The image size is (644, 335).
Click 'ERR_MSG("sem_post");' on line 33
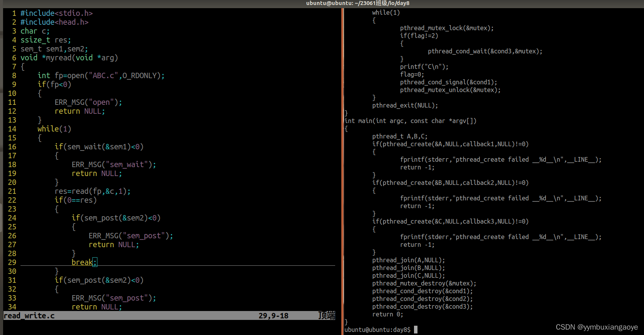pos(114,298)
